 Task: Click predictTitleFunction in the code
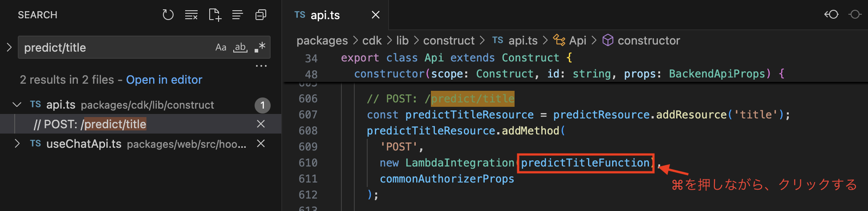585,163
